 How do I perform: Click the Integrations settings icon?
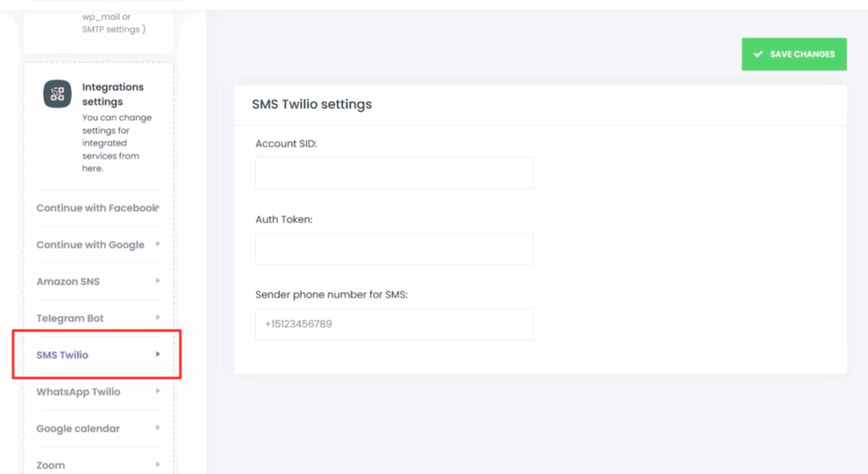58,94
